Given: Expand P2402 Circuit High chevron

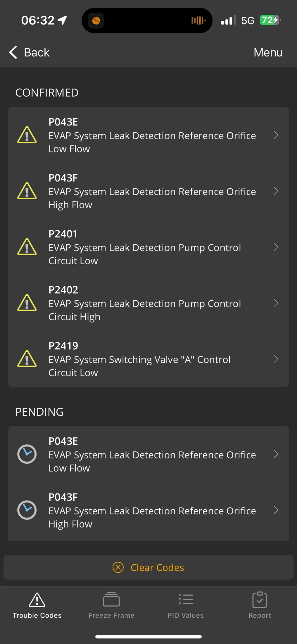Looking at the screenshot, I should [x=276, y=303].
